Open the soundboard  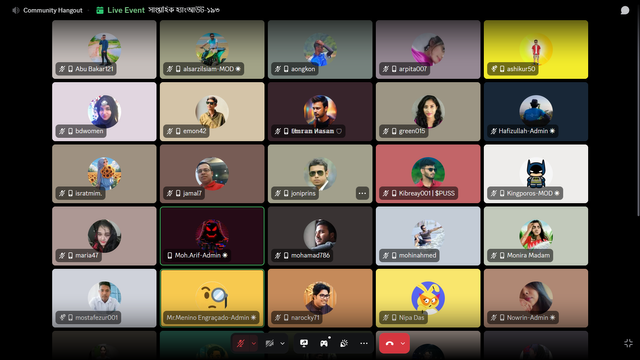(344, 344)
